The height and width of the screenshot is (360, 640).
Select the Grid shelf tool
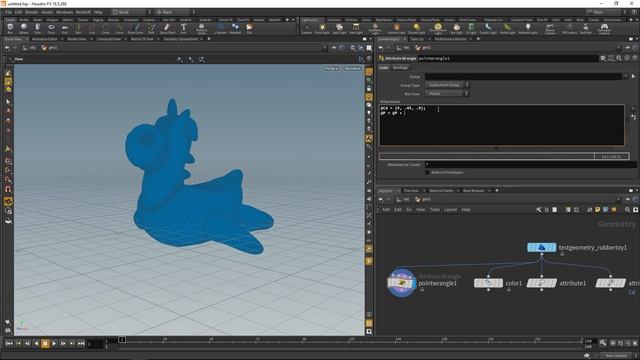click(x=65, y=29)
